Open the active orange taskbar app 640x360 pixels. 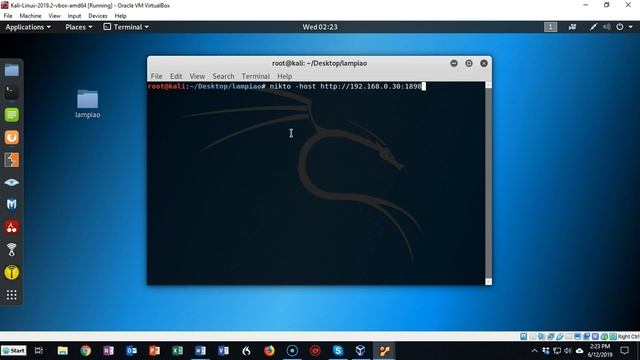[384, 351]
